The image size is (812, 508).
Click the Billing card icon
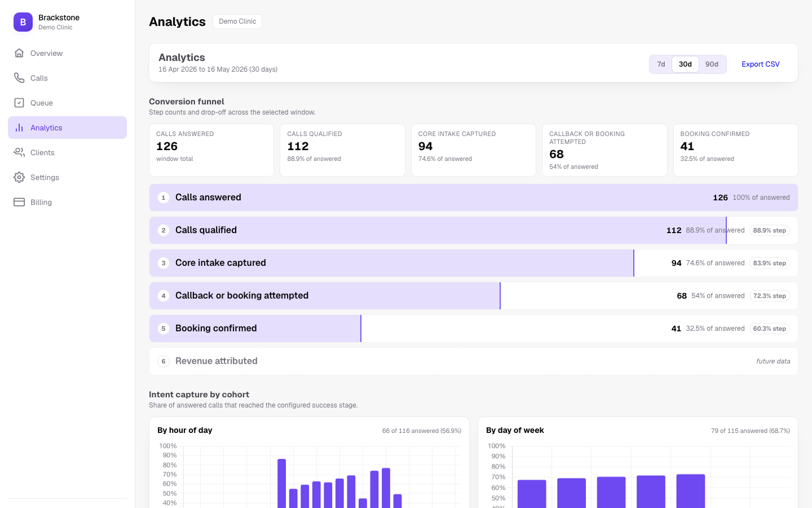tap(19, 202)
